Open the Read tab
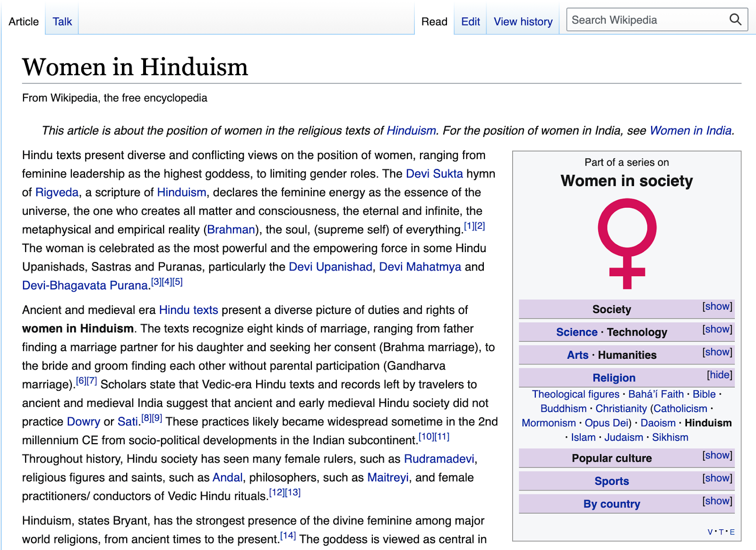The image size is (756, 550). (434, 22)
